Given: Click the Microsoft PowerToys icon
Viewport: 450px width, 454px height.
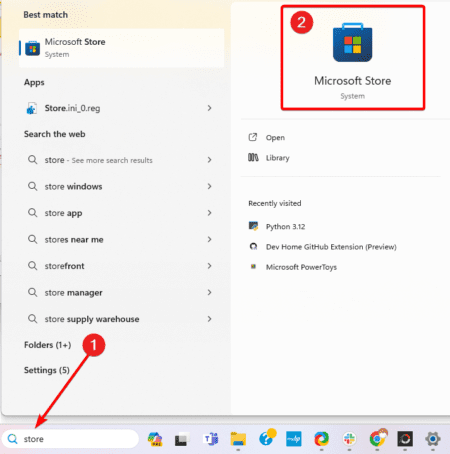Looking at the screenshot, I should pos(253,267).
